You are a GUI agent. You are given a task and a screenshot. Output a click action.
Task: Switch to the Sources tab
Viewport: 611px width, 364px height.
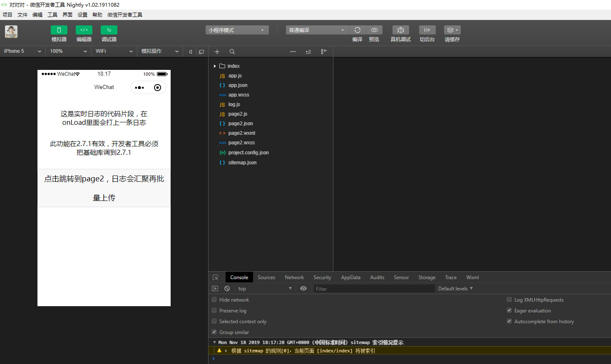266,277
